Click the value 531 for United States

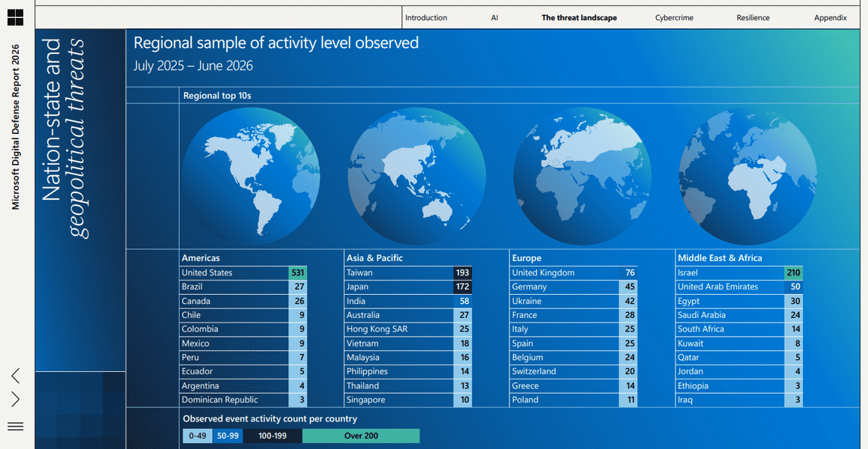[298, 272]
